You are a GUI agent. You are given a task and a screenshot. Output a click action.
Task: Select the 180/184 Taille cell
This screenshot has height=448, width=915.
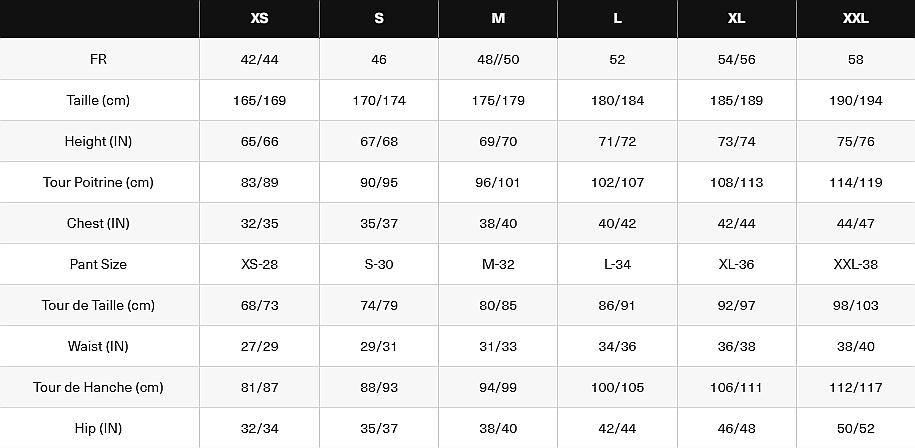pos(617,101)
